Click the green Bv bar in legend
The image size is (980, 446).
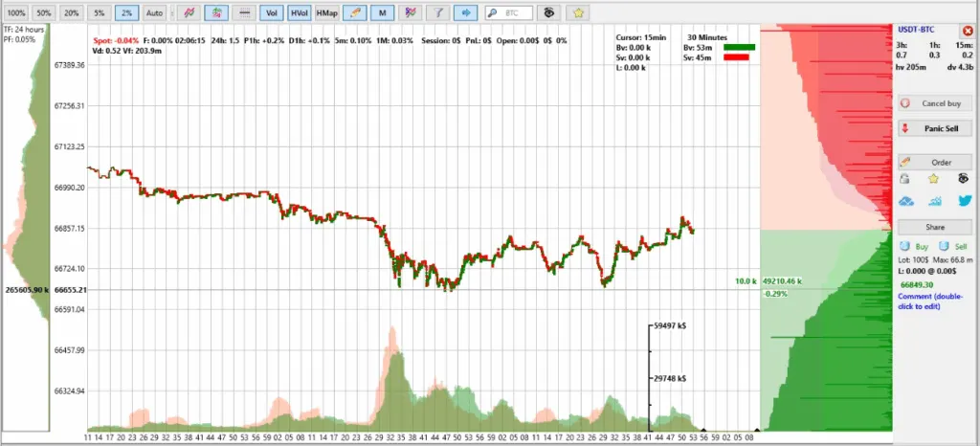tap(740, 48)
